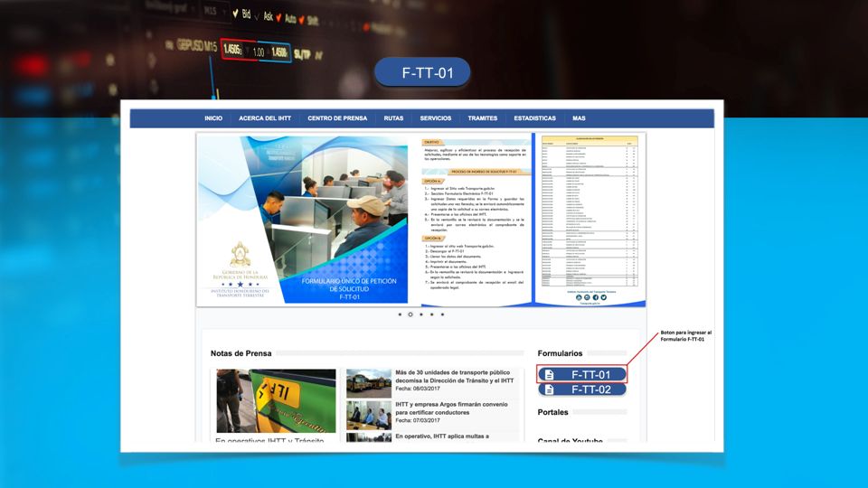Click the Facebook icon in the banner
Screen dimensions: 868x488
(x=596, y=297)
